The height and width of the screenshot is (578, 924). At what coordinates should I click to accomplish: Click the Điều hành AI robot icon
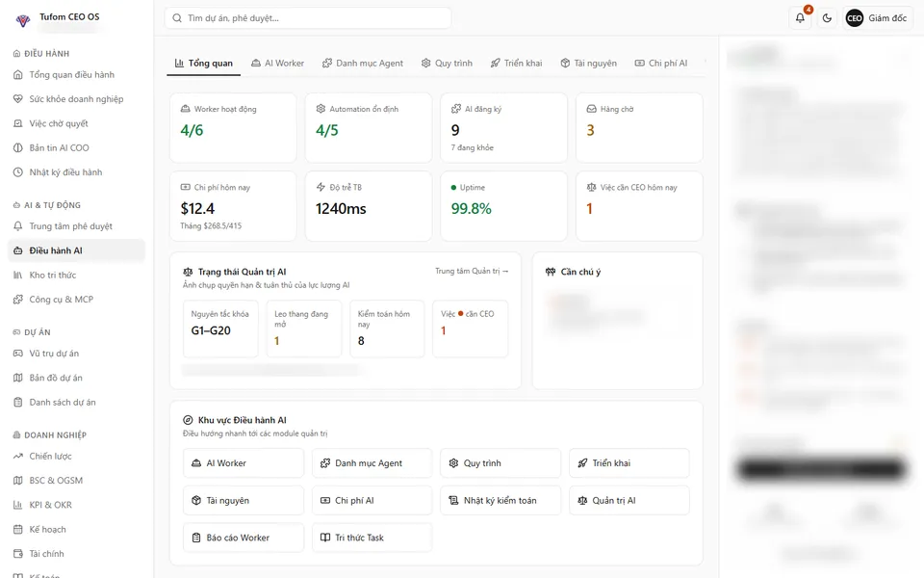17,250
